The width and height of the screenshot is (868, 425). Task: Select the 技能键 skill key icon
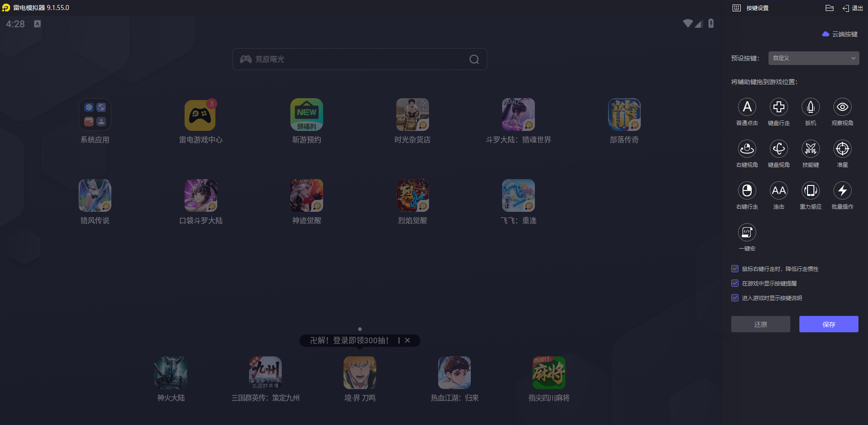click(x=810, y=149)
